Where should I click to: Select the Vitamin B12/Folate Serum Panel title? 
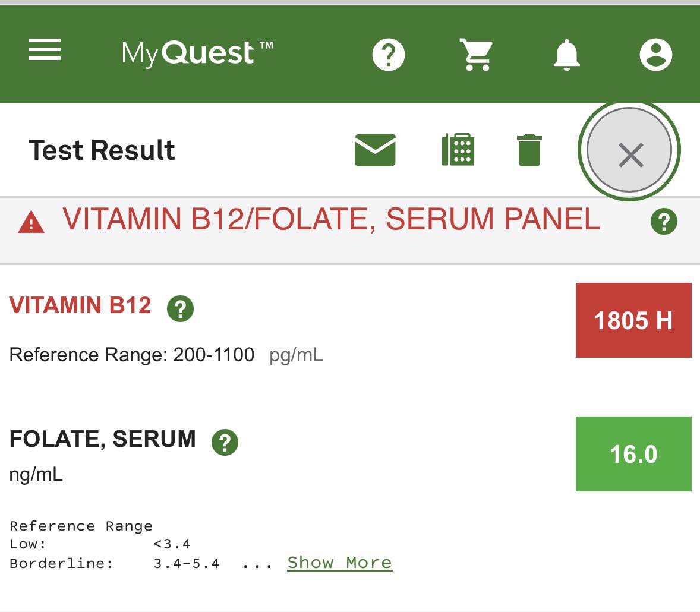click(331, 219)
